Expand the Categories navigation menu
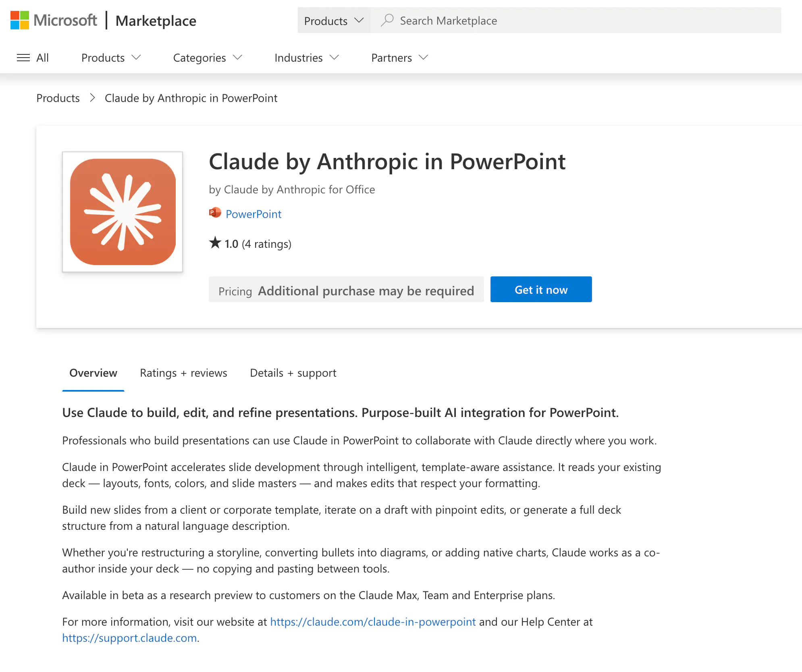 [208, 58]
